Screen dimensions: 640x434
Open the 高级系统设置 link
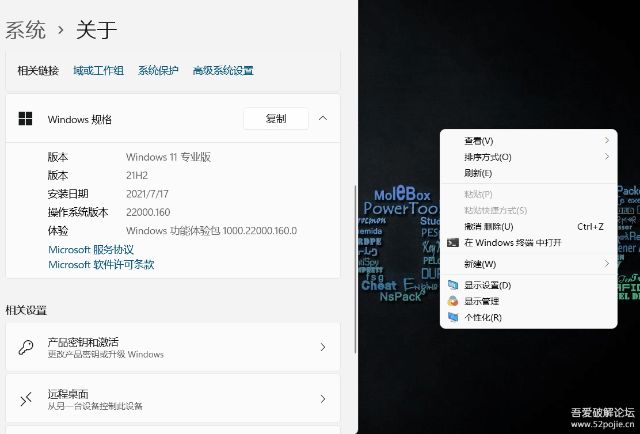(x=223, y=71)
